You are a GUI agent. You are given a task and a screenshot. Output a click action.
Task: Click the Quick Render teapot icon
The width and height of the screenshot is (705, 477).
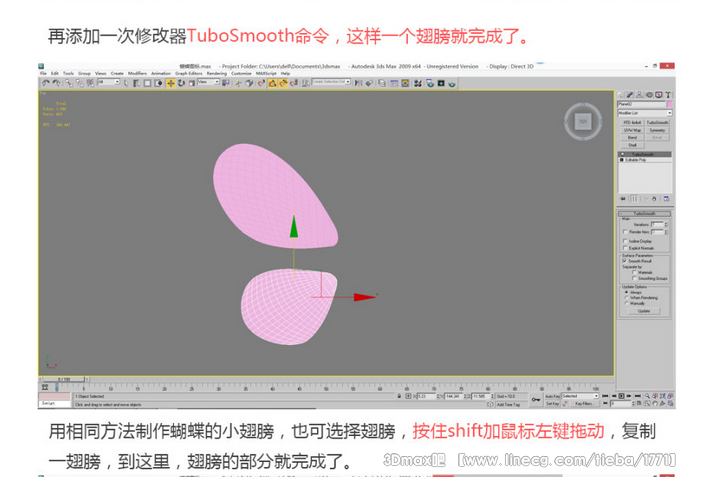click(x=452, y=83)
